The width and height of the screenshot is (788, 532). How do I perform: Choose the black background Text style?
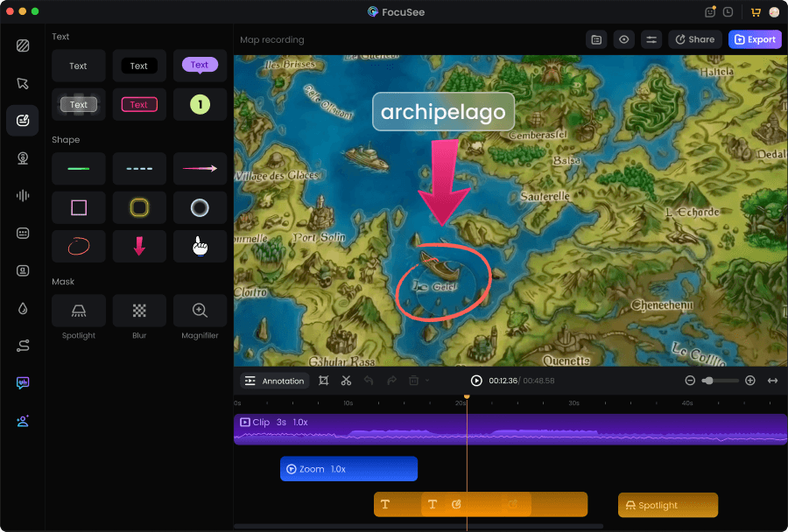click(x=139, y=66)
